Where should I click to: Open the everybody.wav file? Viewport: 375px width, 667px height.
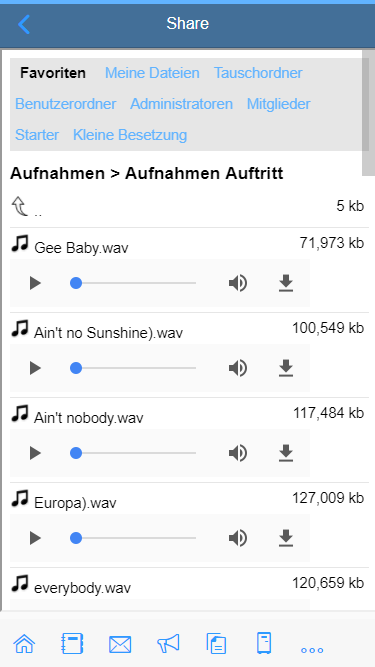click(x=82, y=588)
